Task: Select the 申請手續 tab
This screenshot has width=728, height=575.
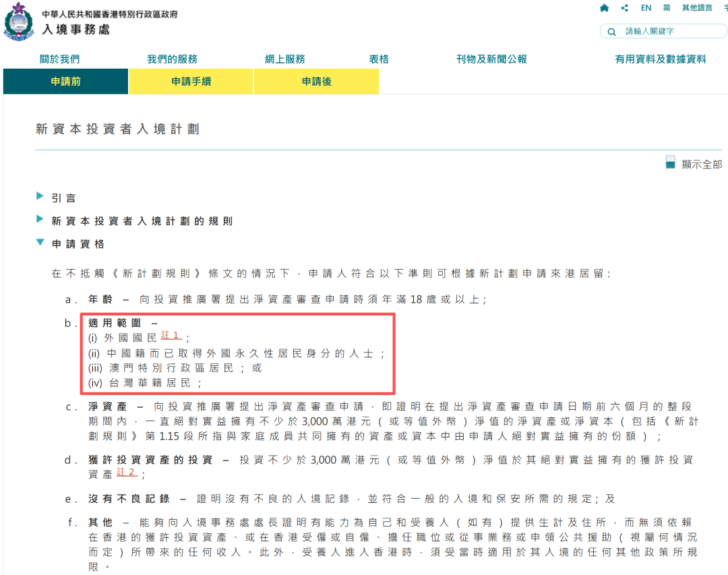Action: (191, 82)
